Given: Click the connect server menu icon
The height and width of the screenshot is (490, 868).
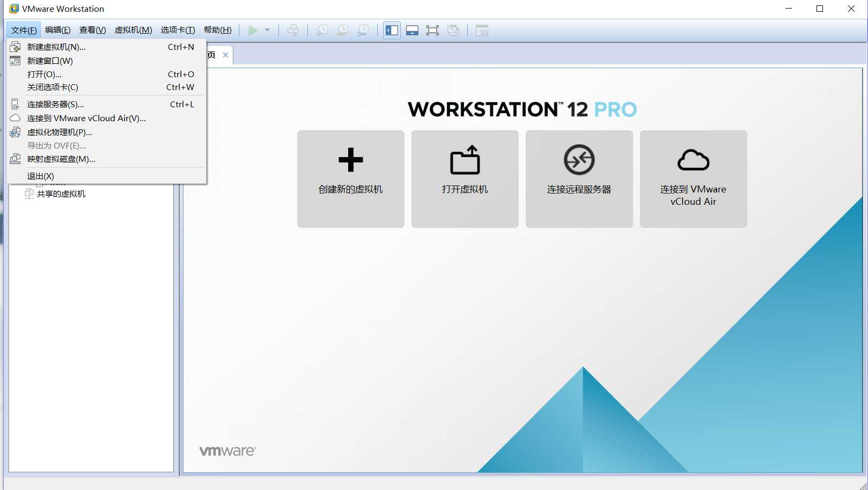Looking at the screenshot, I should pos(16,104).
